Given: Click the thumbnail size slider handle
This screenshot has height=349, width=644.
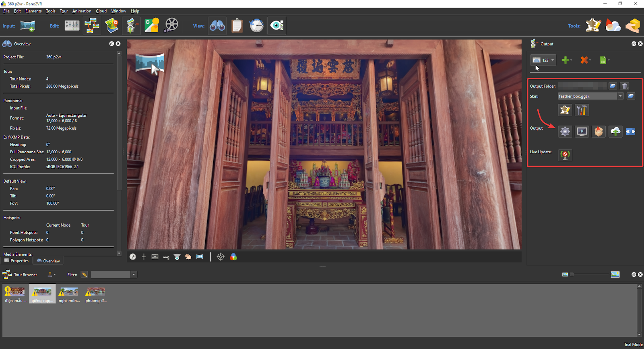Looking at the screenshot, I should 572,275.
